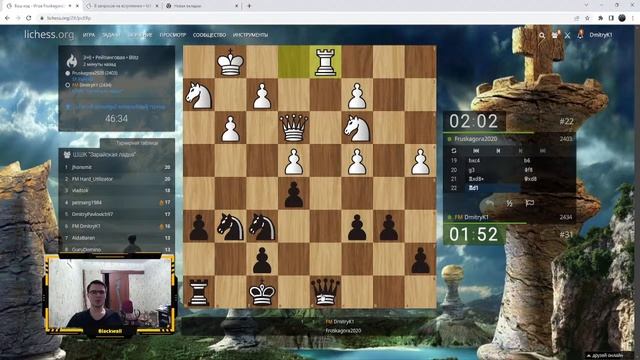Open the tournament ШШК Зарайская ладья link
Image resolution: width=640 pixels, height=360 pixels.
(x=104, y=155)
